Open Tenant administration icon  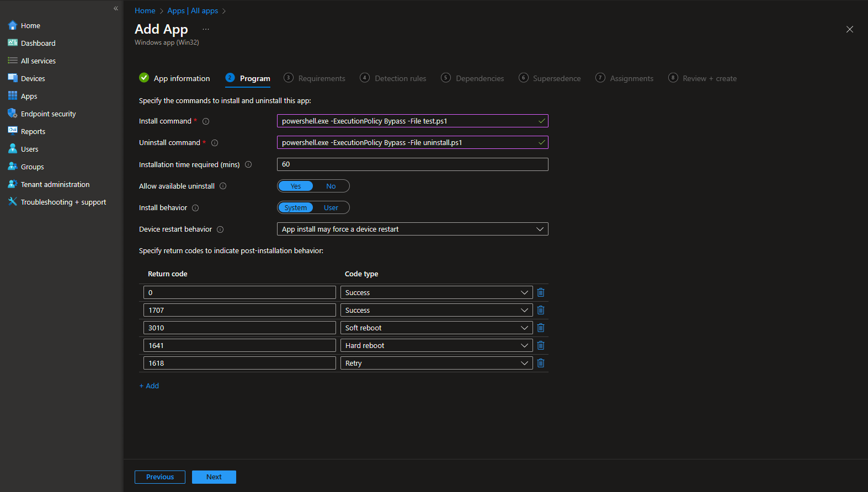click(13, 184)
